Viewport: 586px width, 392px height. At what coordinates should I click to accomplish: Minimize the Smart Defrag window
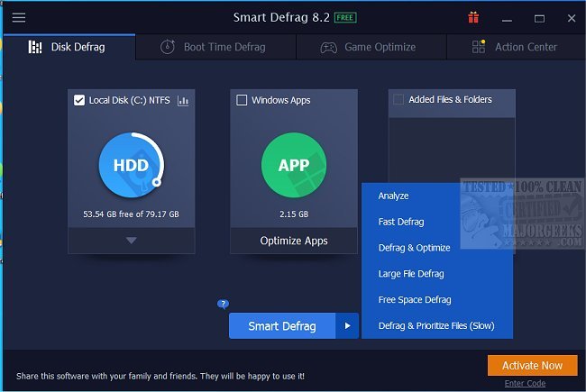[x=507, y=17]
